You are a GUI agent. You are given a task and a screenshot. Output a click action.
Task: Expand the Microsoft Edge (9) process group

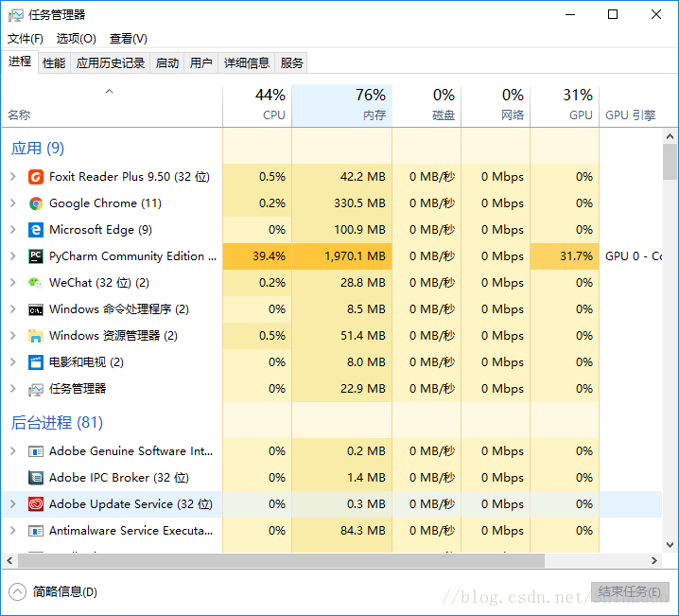click(x=13, y=229)
